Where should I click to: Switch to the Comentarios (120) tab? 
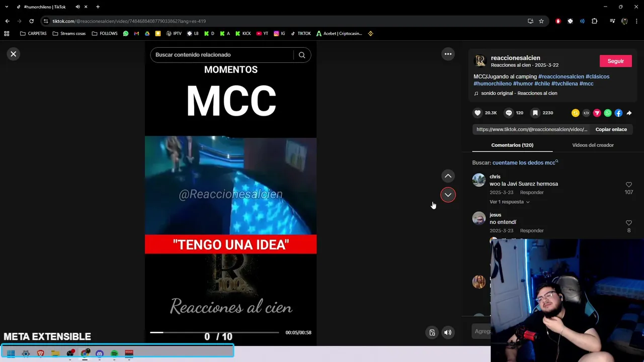click(x=512, y=145)
